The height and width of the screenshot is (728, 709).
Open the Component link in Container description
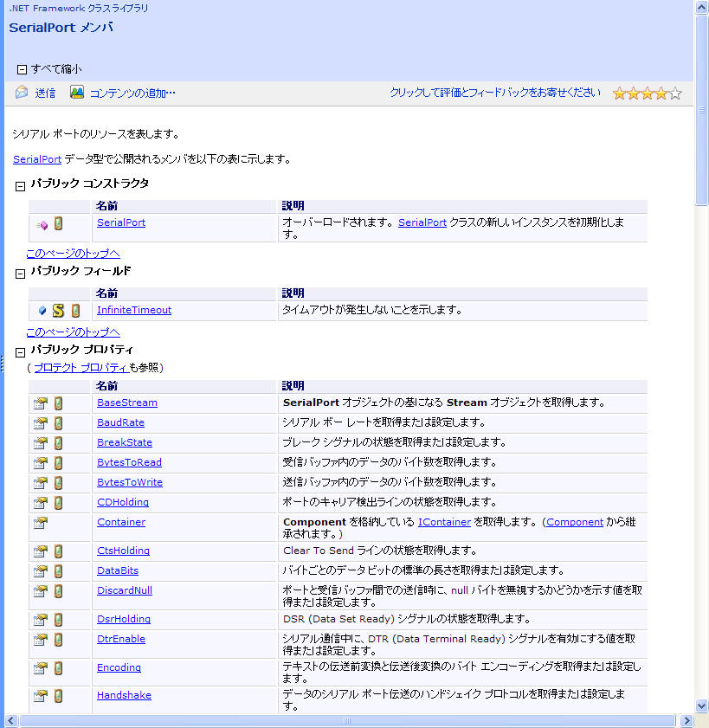[575, 522]
